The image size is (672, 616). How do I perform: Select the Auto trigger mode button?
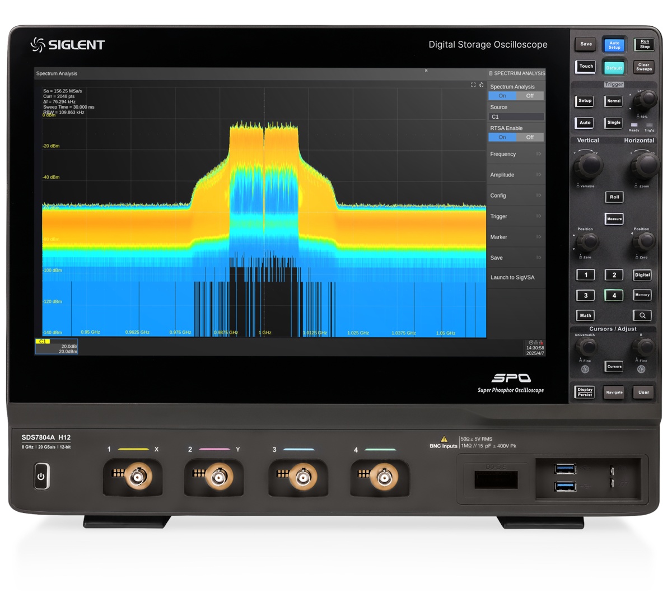[x=585, y=123]
